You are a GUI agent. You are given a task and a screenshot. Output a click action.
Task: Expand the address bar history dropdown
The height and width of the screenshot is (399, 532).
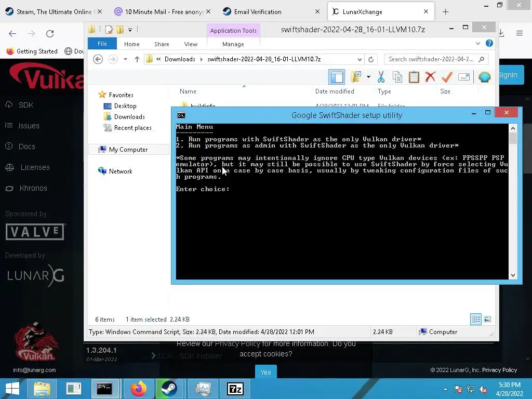click(x=360, y=59)
